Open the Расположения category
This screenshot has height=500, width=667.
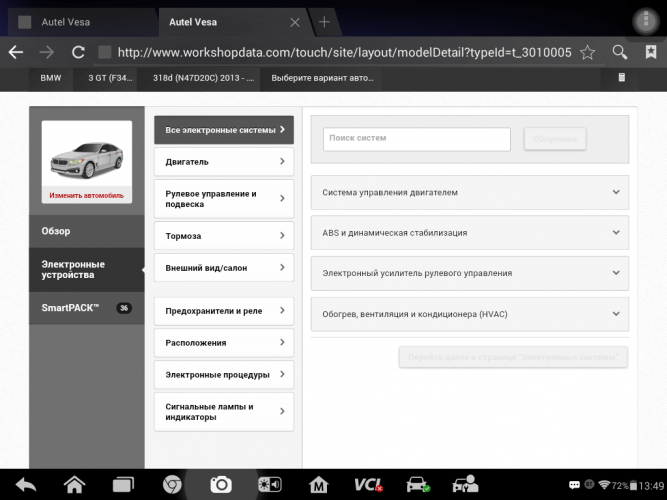(x=224, y=343)
